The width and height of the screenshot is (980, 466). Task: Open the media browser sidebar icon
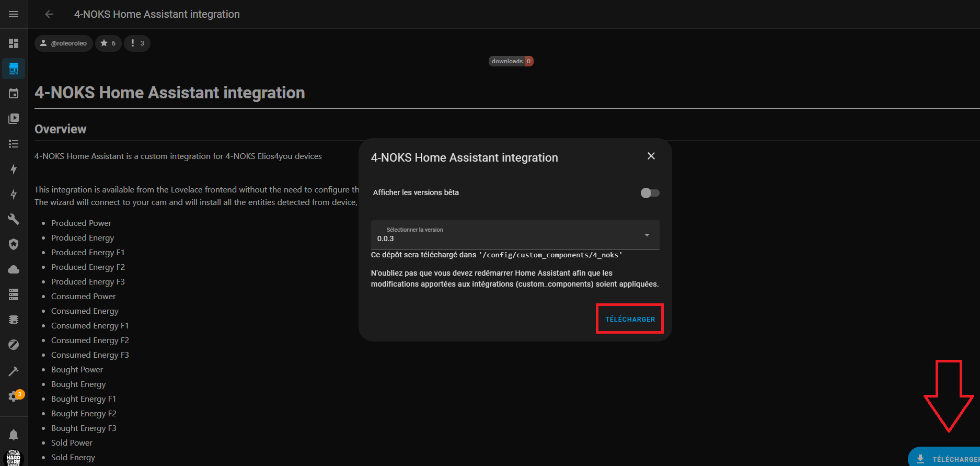14,119
